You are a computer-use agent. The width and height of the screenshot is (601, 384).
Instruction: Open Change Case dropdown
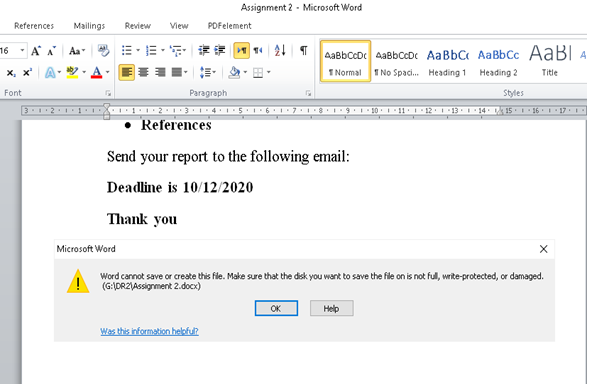tap(77, 51)
